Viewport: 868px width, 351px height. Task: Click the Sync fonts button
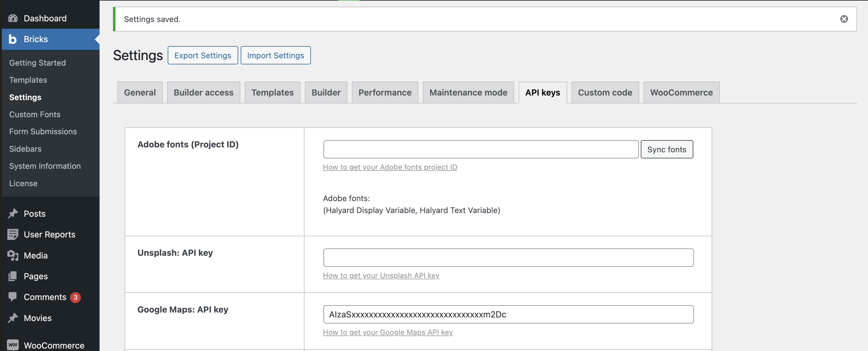point(666,149)
